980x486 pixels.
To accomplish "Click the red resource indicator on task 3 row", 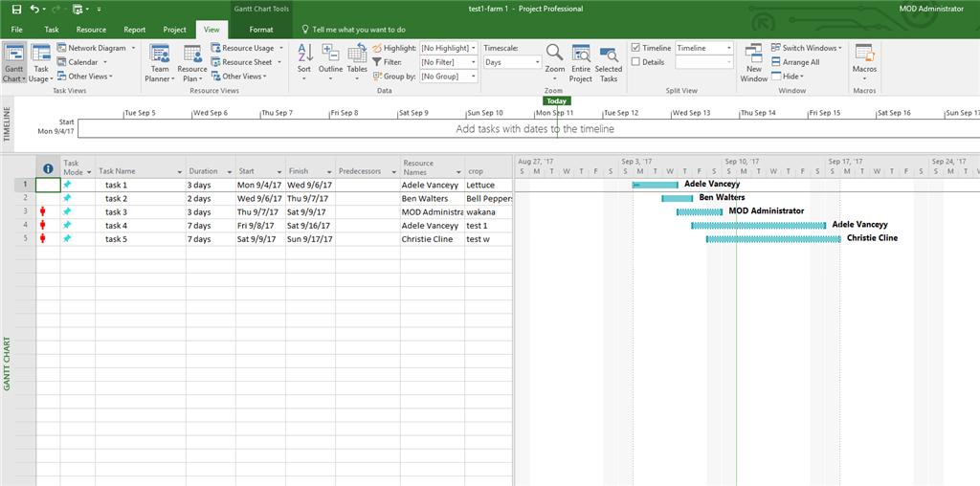I will coord(42,211).
